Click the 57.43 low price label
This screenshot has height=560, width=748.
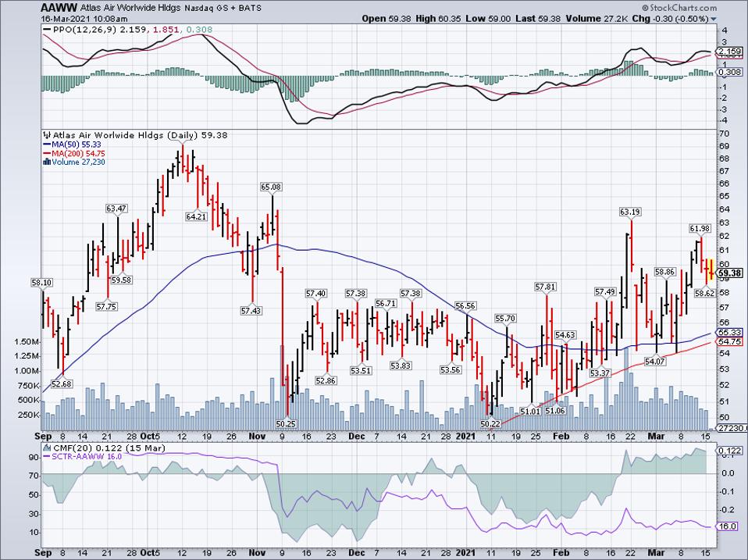(251, 311)
